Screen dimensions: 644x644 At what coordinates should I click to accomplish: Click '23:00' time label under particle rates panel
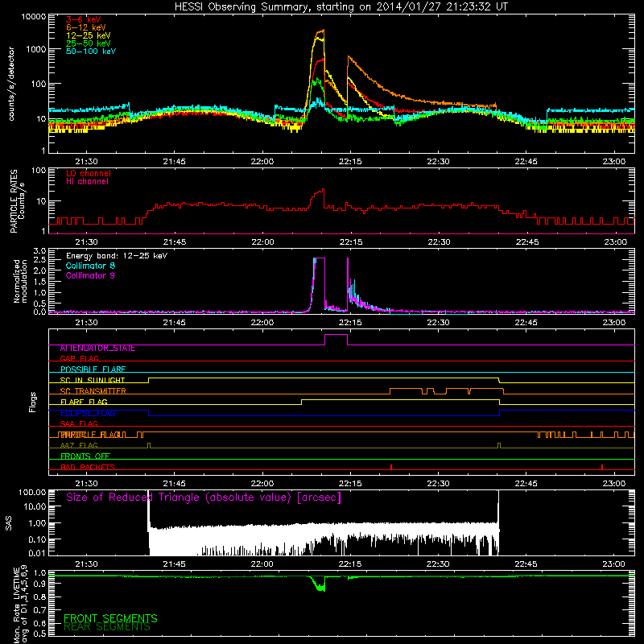point(615,242)
